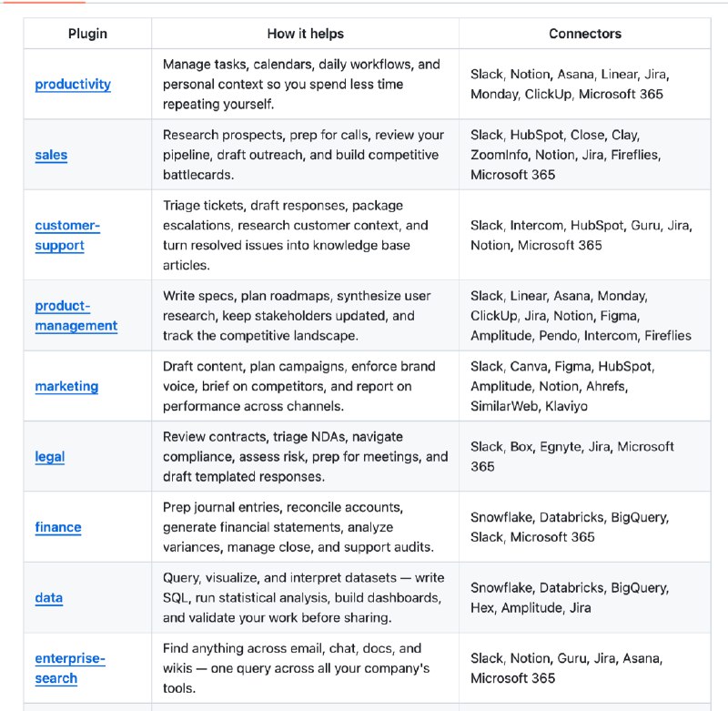Viewport: 728px width, 711px height.
Task: Open the marketing plugin link
Action: [x=66, y=386]
